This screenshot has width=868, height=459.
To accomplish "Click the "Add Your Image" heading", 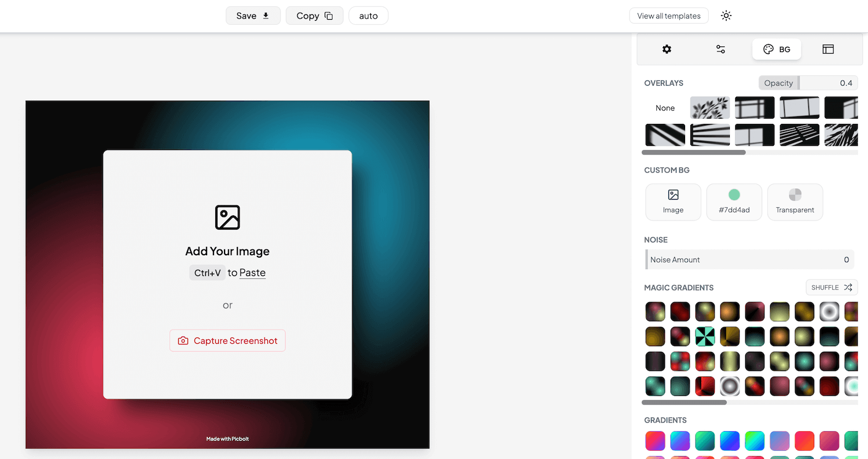I will coord(227,251).
